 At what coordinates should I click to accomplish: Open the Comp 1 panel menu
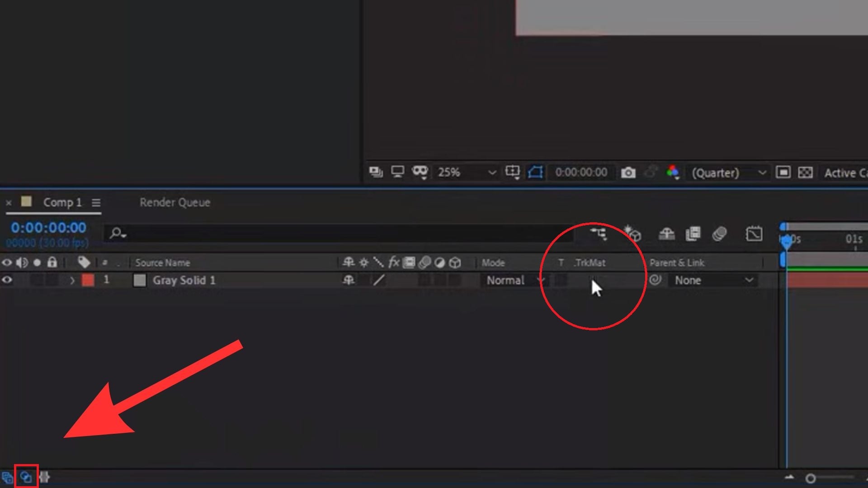(96, 203)
